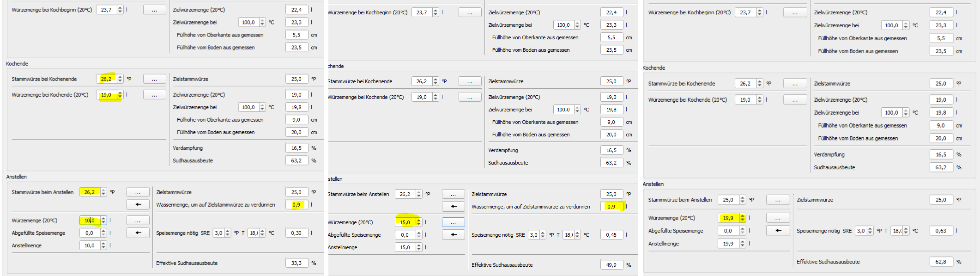
Task: Click the arrow button below Stammwürze 26,2 in leftmost panel
Action: (x=138, y=204)
